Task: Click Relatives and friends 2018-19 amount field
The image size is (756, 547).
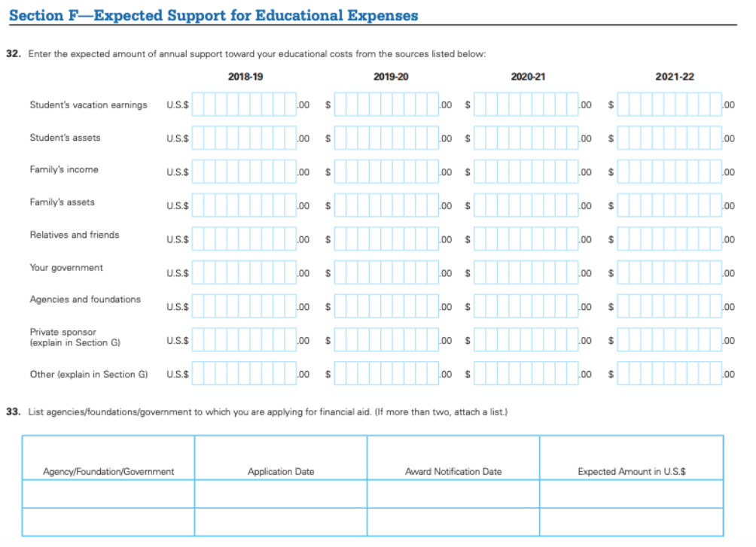Action: (x=244, y=237)
